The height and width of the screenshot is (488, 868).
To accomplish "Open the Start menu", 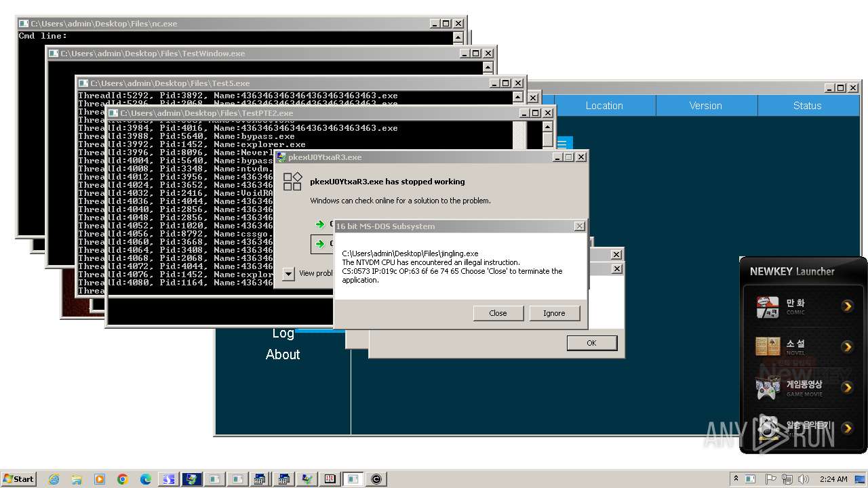I will click(x=18, y=479).
